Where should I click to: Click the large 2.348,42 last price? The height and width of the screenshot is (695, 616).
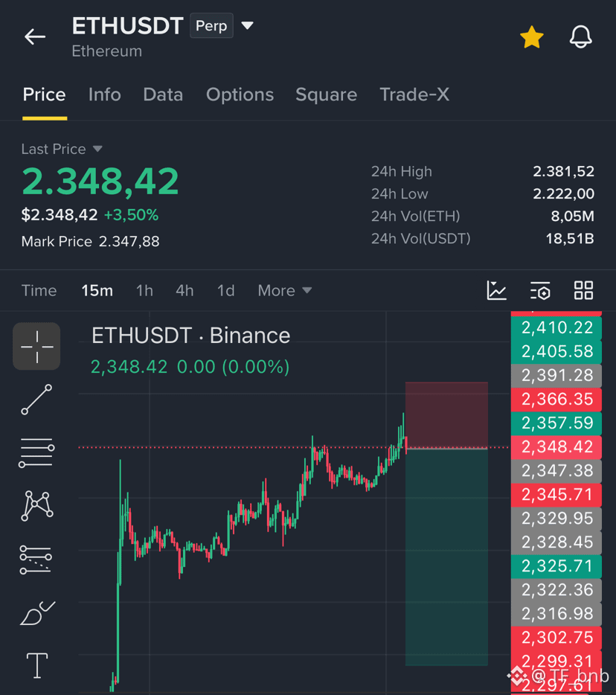100,182
